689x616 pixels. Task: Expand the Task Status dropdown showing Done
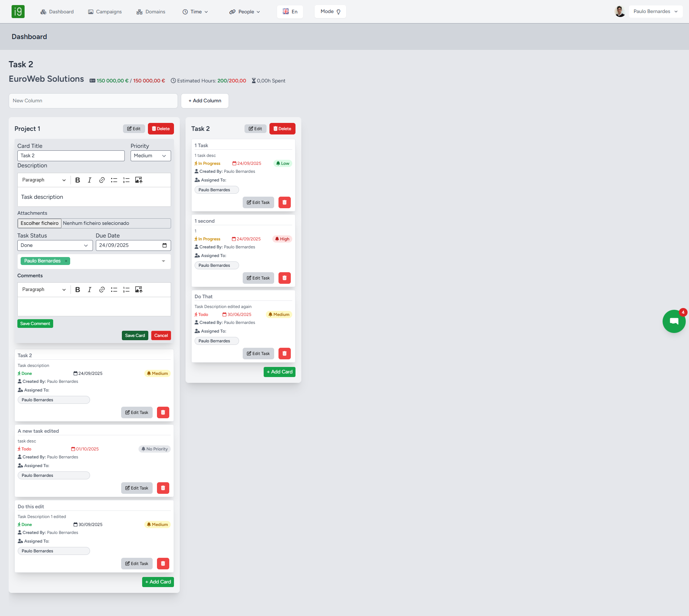54,245
